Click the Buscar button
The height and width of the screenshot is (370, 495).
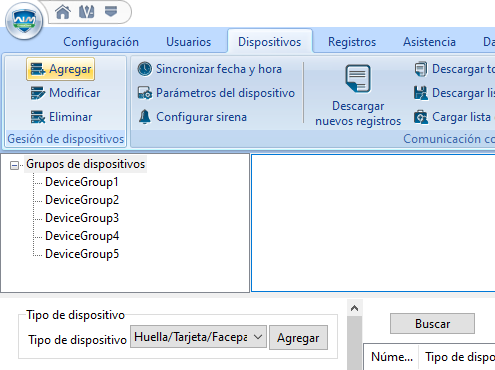432,324
